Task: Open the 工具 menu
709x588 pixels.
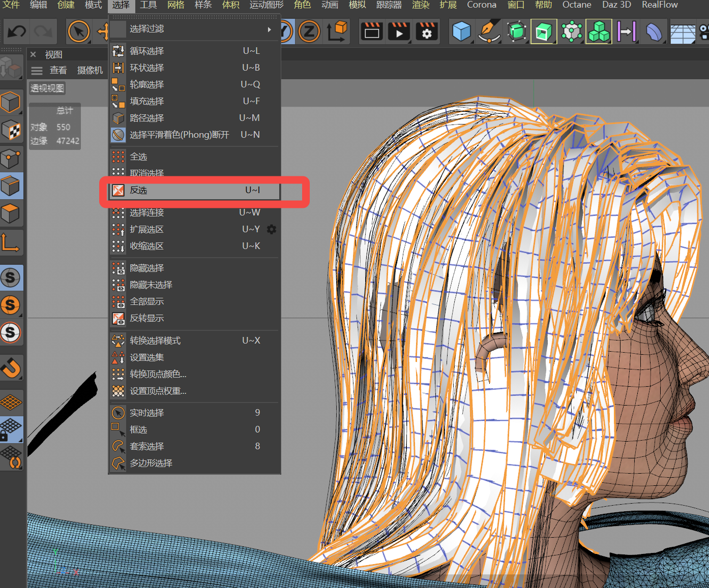Action: (149, 5)
